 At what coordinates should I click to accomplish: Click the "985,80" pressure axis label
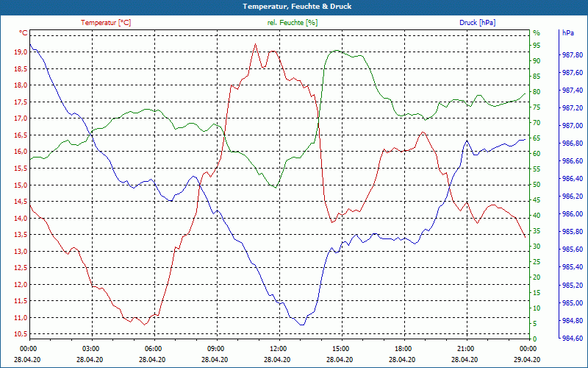tap(573, 232)
